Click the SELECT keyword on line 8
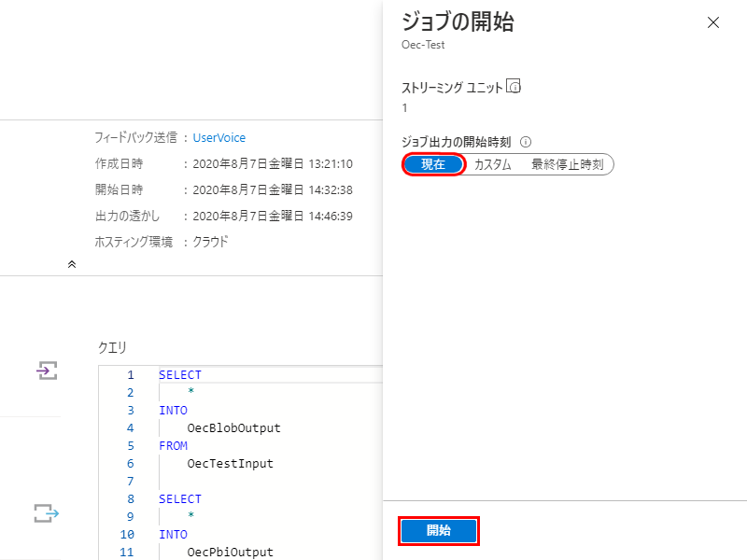This screenshot has height=560, width=747. [179, 499]
